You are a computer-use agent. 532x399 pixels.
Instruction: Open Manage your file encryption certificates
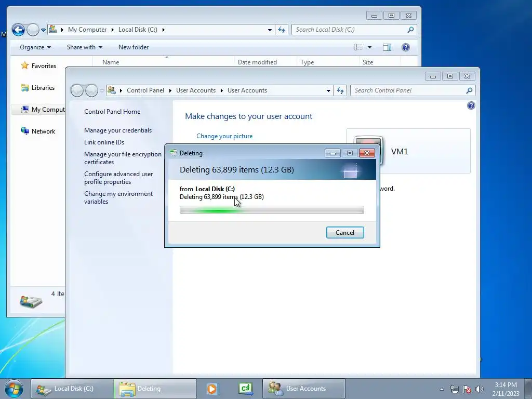pos(123,158)
